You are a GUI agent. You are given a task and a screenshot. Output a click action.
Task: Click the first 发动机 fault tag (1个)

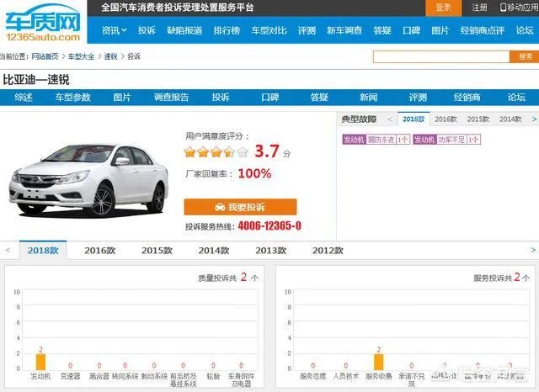[376, 140]
